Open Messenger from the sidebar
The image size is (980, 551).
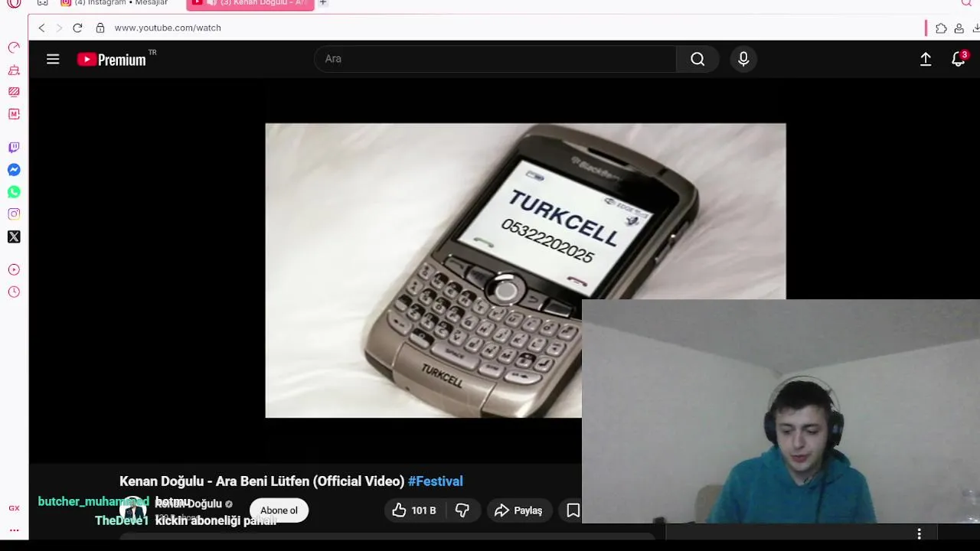pyautogui.click(x=14, y=170)
